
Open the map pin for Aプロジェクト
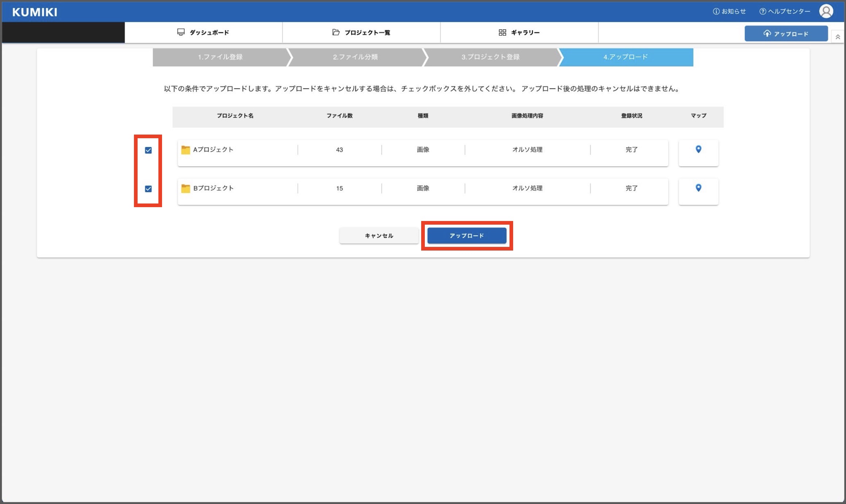[698, 149]
